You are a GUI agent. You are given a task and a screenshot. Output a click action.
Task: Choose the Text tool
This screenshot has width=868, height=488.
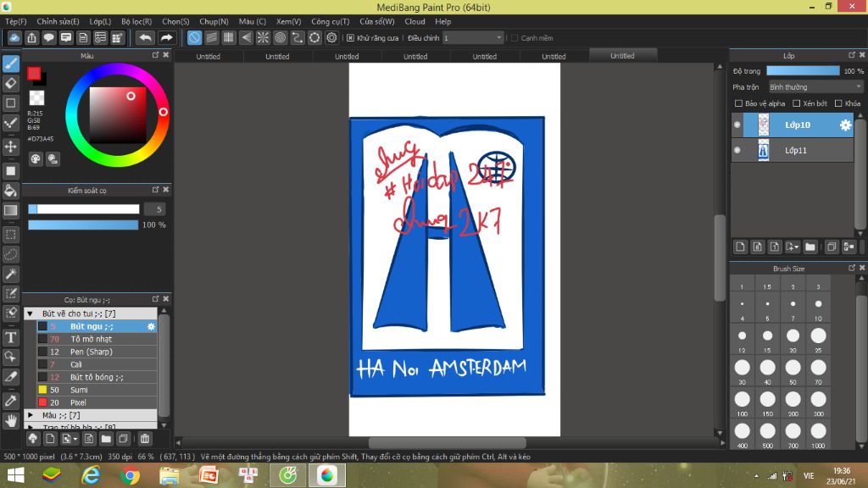(11, 337)
